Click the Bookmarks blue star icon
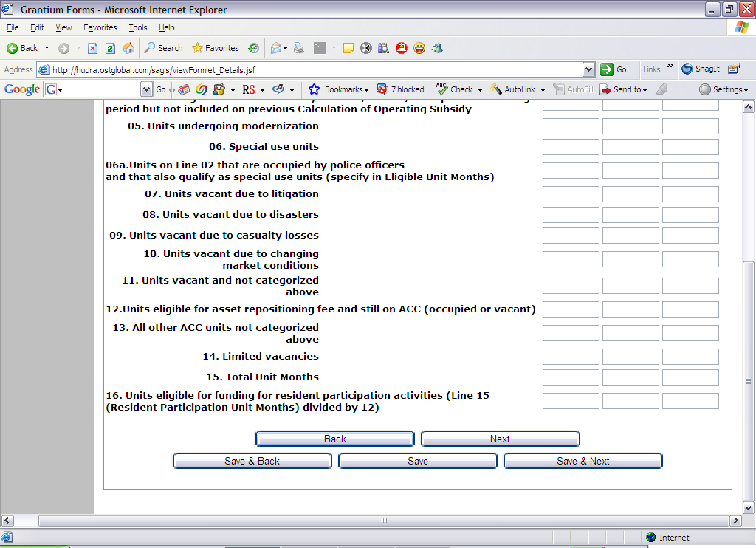Image resolution: width=756 pixels, height=548 pixels. [314, 89]
